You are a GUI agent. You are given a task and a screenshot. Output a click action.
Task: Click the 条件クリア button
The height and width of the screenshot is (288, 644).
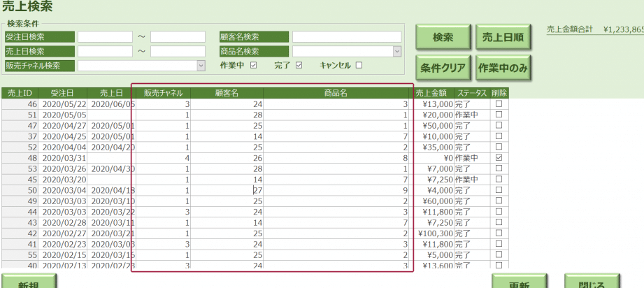[x=443, y=69]
